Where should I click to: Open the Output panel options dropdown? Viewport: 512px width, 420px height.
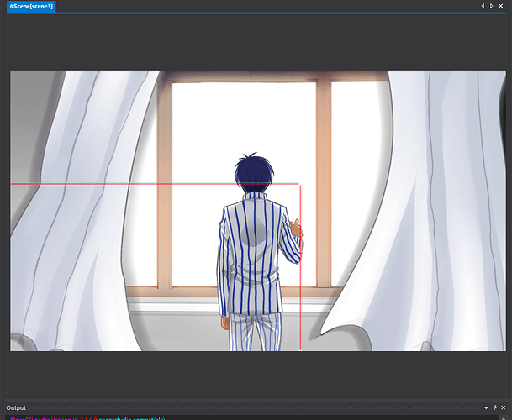pyautogui.click(x=486, y=407)
